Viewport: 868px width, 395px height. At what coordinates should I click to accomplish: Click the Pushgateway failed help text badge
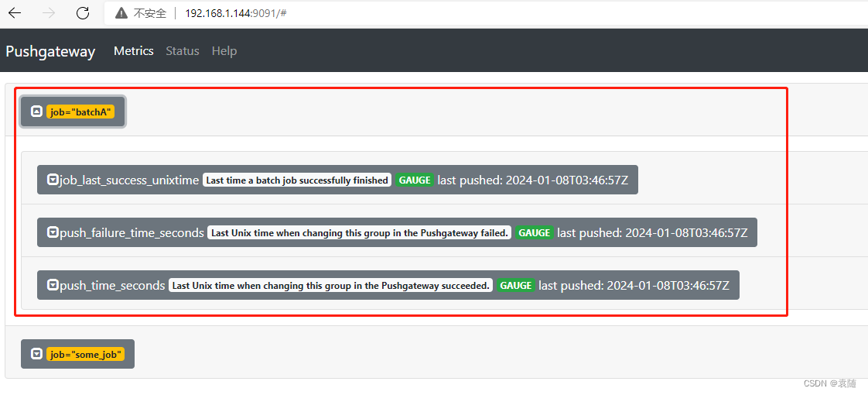coord(359,232)
